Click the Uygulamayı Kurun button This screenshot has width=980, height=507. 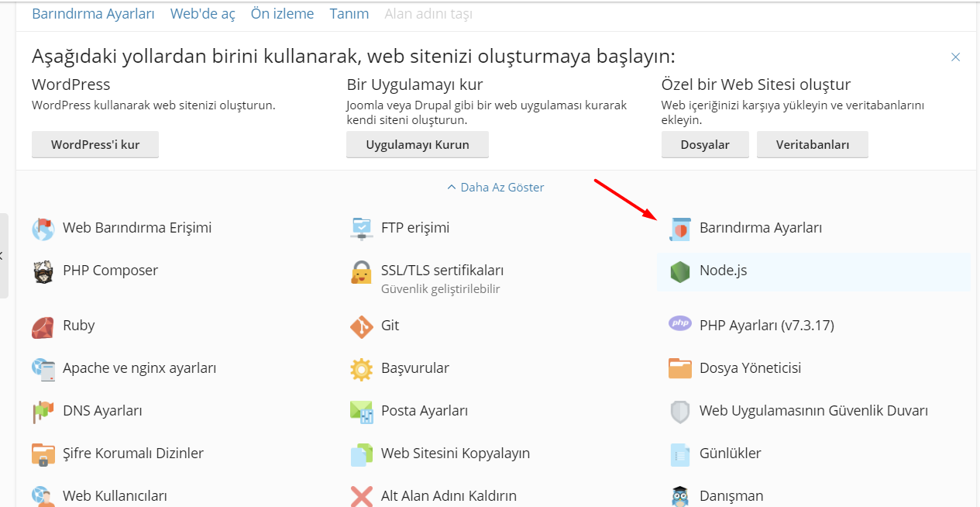tap(418, 145)
